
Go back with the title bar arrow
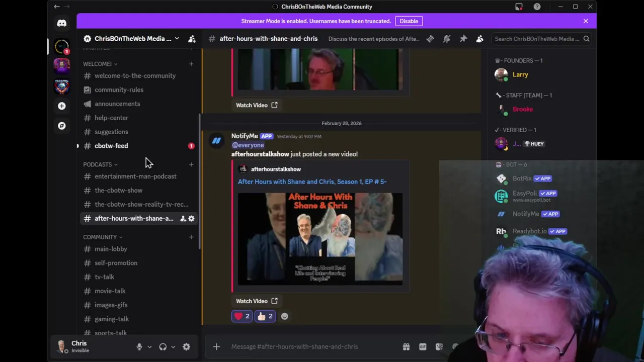pos(57,7)
